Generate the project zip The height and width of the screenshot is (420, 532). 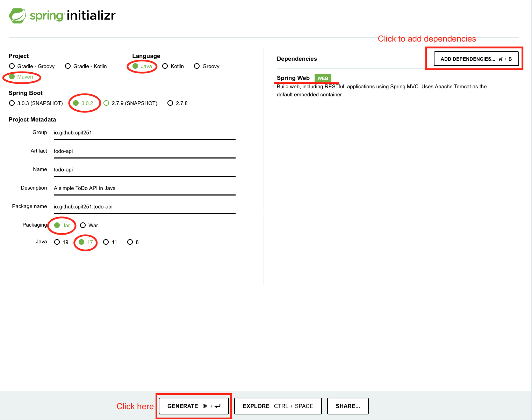(x=194, y=406)
